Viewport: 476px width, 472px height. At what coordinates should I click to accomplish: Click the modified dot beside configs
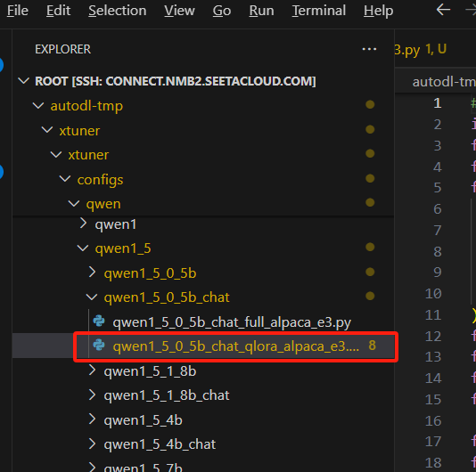[370, 178]
